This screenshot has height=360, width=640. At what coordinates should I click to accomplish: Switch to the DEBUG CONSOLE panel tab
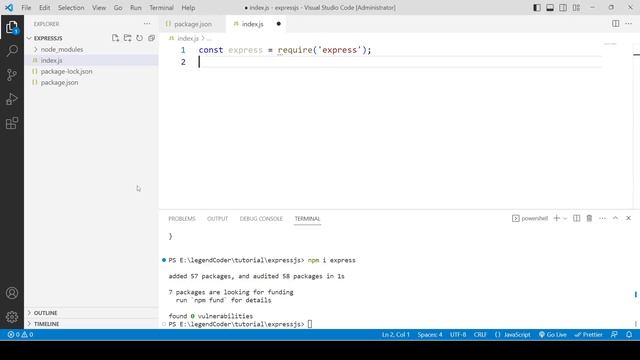click(x=261, y=219)
